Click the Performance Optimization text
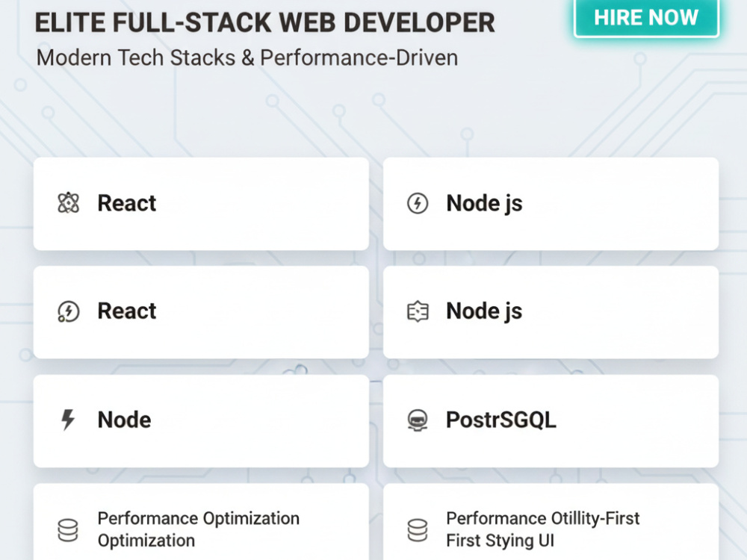 pyautogui.click(x=199, y=529)
